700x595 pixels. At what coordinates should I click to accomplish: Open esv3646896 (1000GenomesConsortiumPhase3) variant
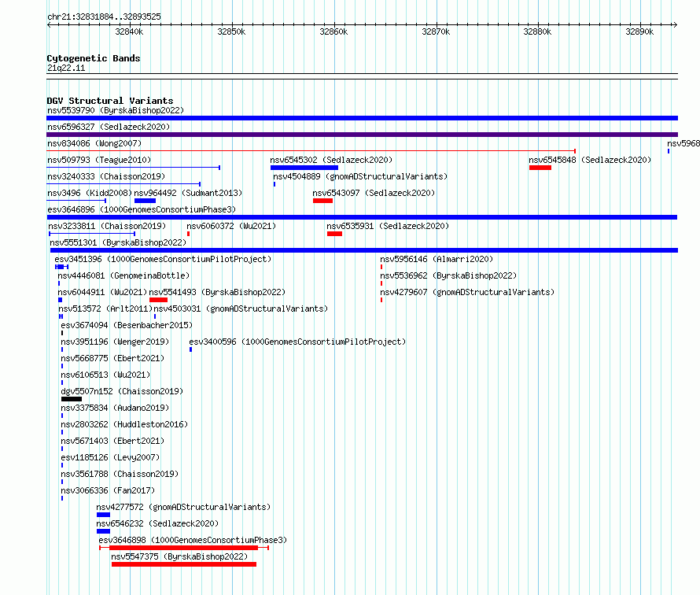point(142,209)
